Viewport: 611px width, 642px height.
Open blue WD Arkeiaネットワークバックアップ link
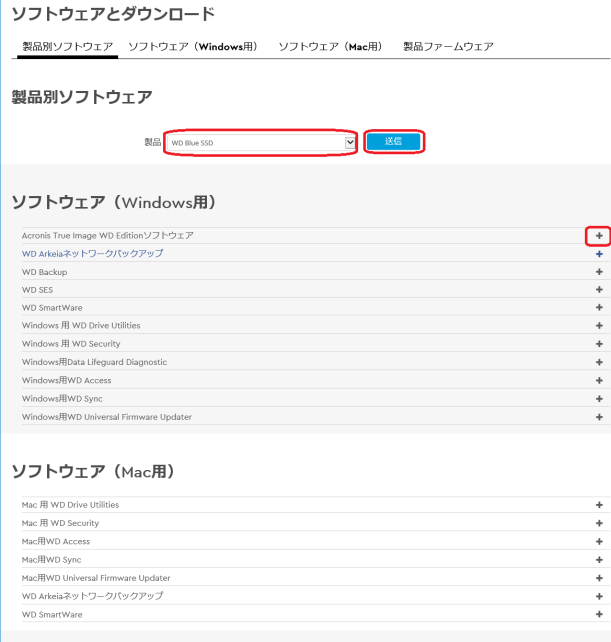tap(93, 253)
